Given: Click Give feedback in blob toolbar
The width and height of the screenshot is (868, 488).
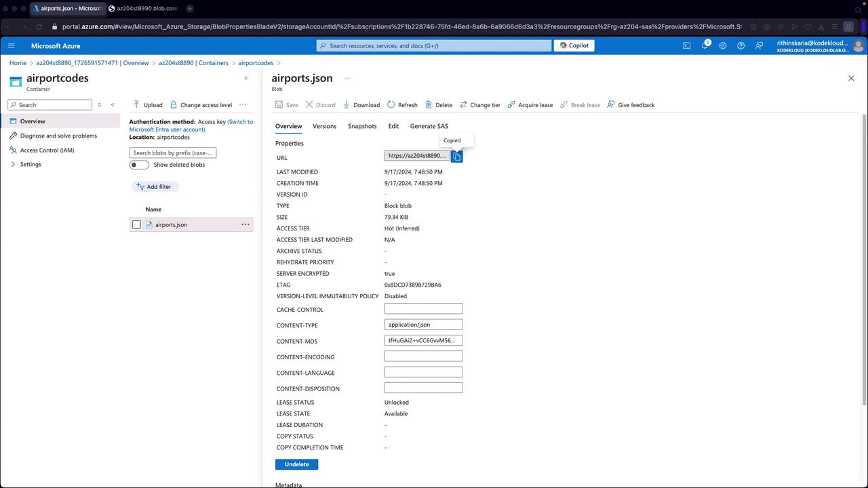Looking at the screenshot, I should 631,105.
